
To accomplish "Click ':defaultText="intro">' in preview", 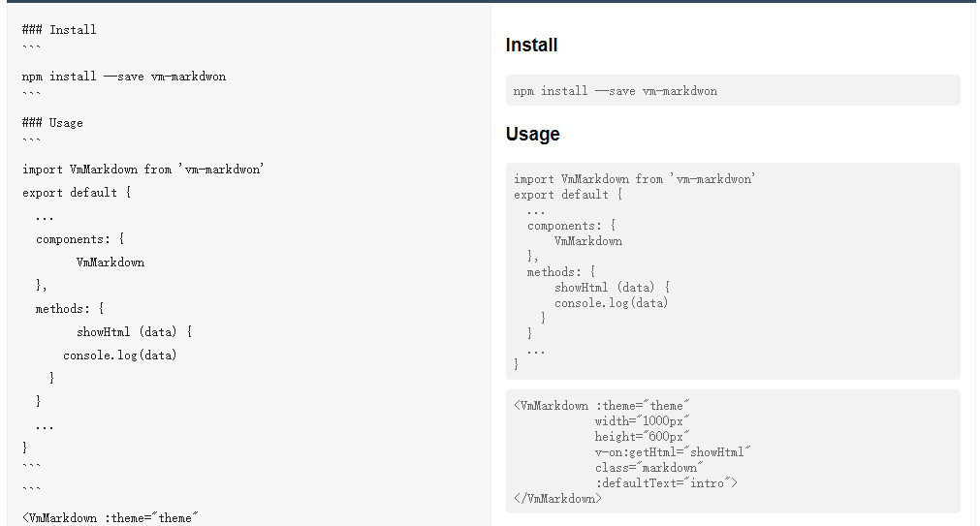I will 666,483.
